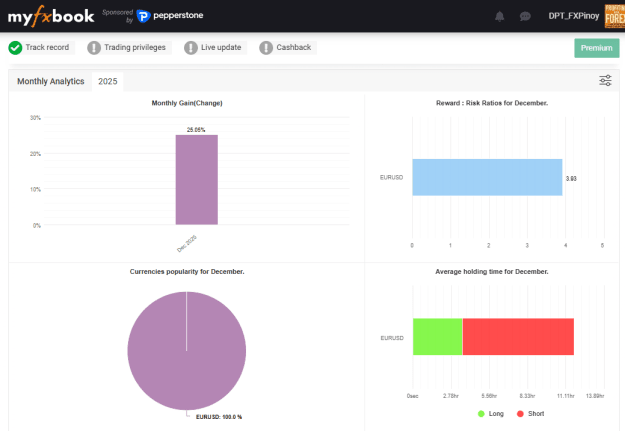Click the 3.93 ratio value label
625x431 pixels.
(571, 179)
